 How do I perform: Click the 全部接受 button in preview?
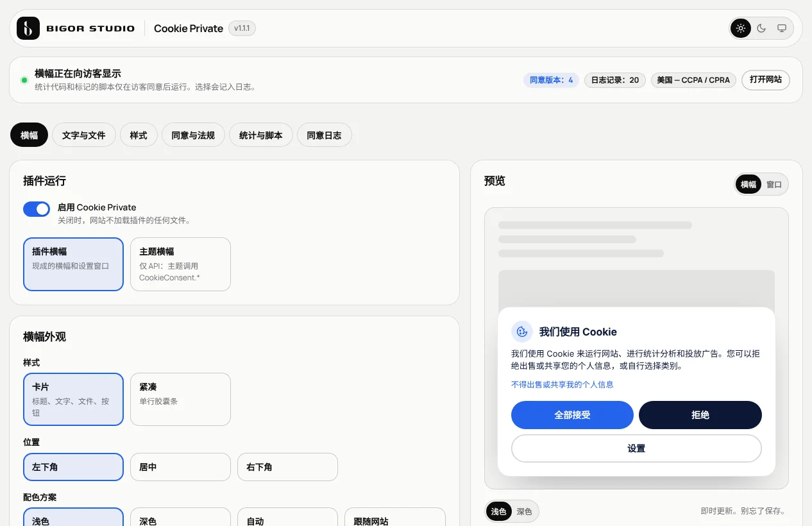pos(572,415)
